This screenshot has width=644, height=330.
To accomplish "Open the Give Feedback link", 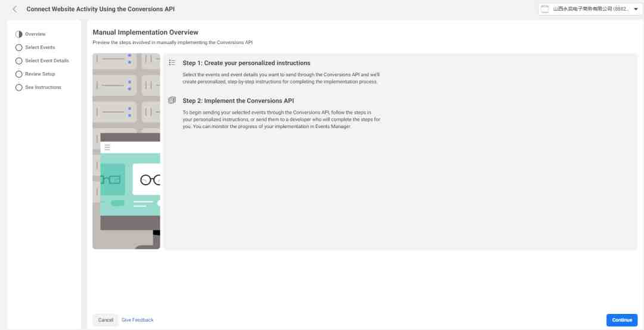I will pos(138,320).
